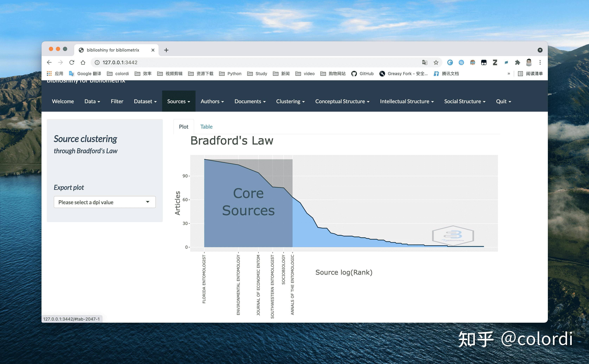Click the browser reload icon
Image resolution: width=589 pixels, height=364 pixels.
(x=72, y=63)
